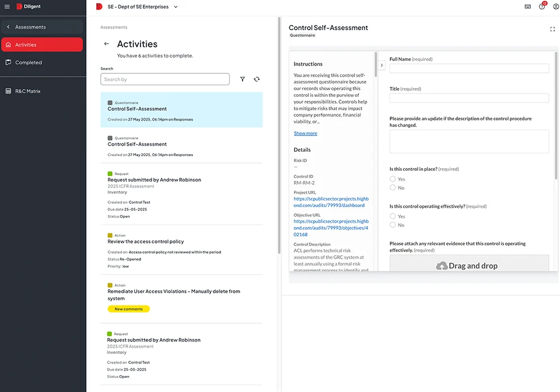Click the Full Name input field
Image resolution: width=560 pixels, height=392 pixels.
(468, 68)
